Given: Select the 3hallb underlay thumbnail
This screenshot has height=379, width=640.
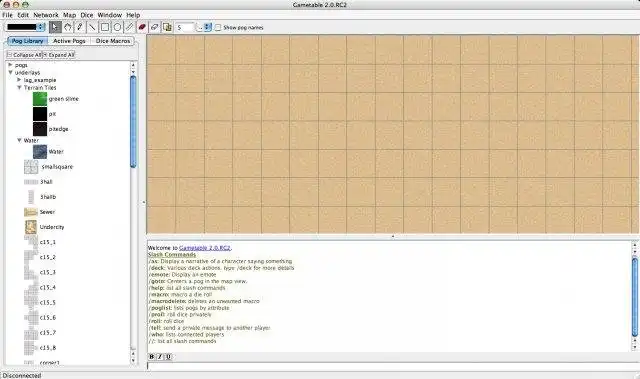Looking at the screenshot, I should [31, 197].
